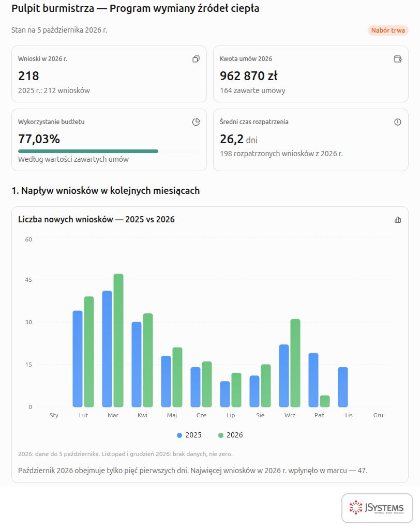The image size is (420, 530).
Task: Click the budget usage progress bar
Action: 109,151
